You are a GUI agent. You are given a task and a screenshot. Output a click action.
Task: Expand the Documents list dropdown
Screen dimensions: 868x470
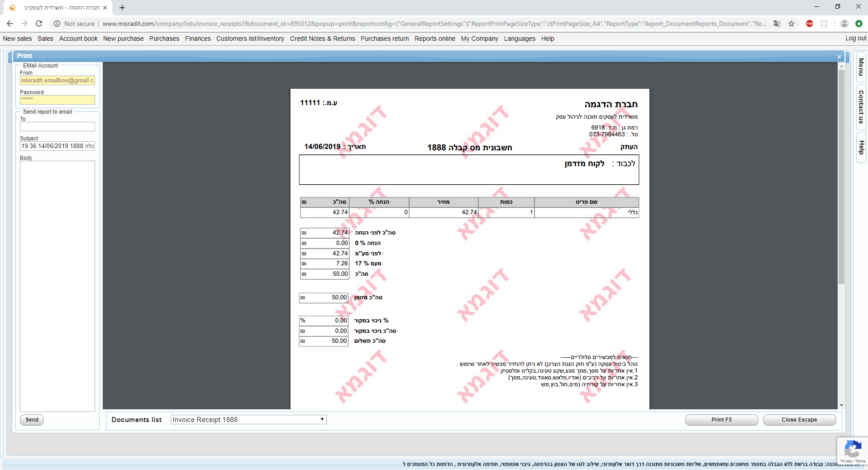click(x=248, y=420)
